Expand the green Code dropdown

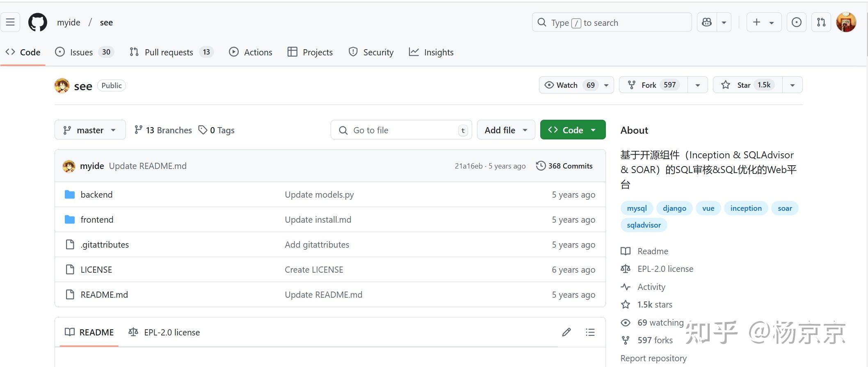(573, 130)
